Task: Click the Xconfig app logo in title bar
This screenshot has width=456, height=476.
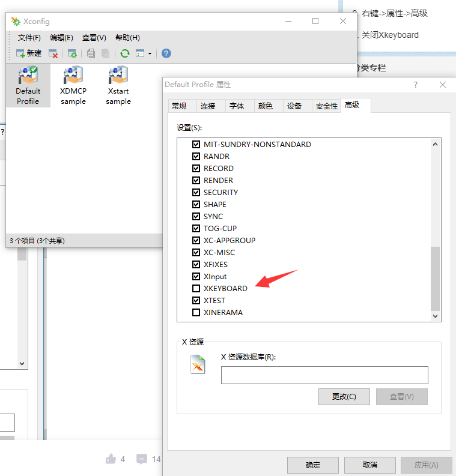Action: 16,21
